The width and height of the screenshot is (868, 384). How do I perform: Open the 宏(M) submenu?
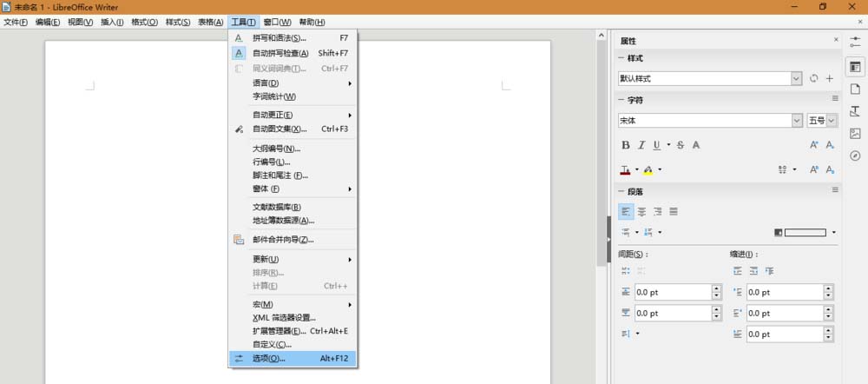pos(293,304)
